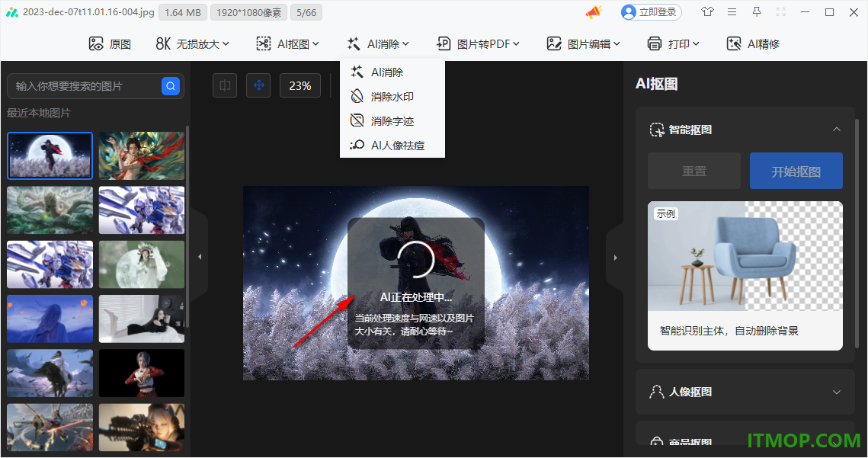Click the 1920*1080像素 resolution label

tap(248, 12)
